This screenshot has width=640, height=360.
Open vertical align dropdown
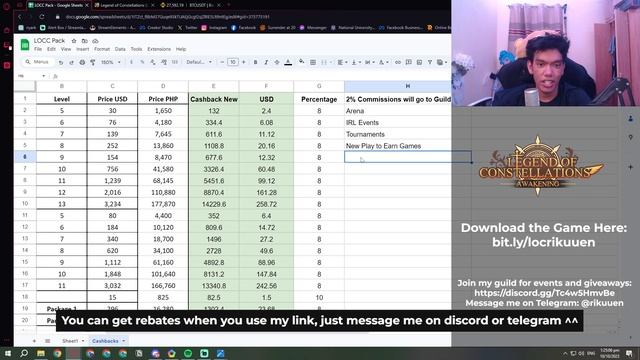pyautogui.click(x=356, y=62)
